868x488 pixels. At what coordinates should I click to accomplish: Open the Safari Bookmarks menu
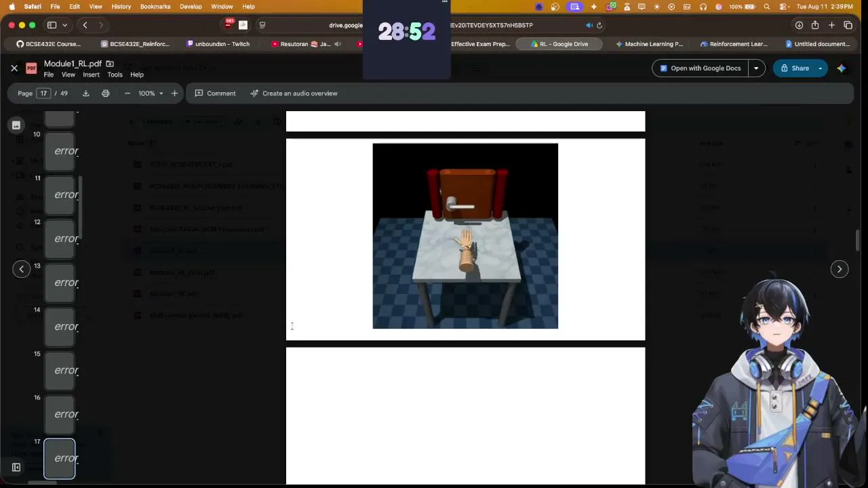coord(155,7)
